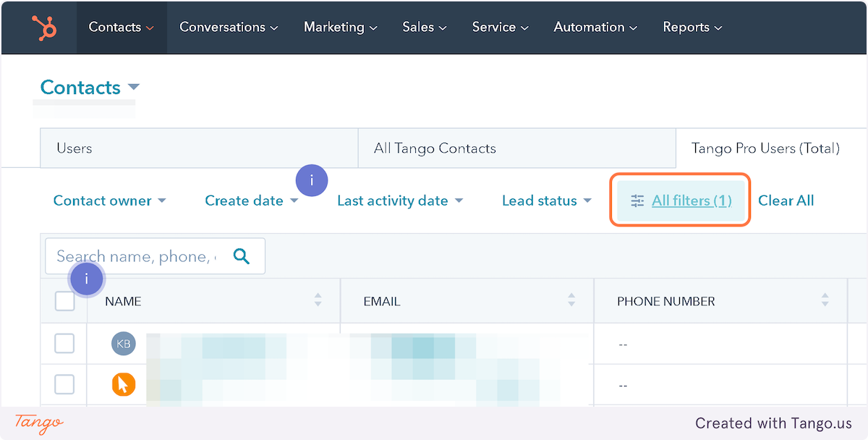This screenshot has width=868, height=440.
Task: Open the Reports navigation menu
Action: [692, 27]
